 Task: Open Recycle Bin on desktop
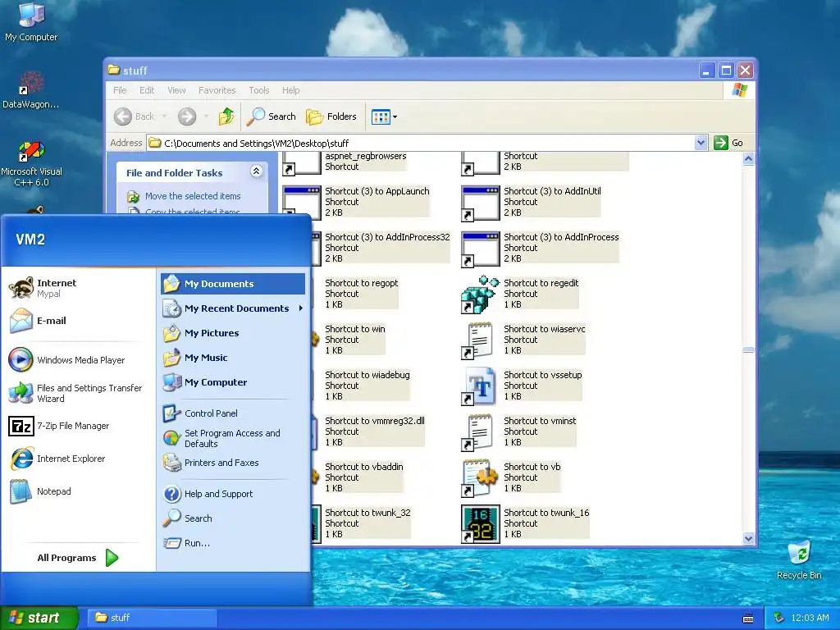point(799,559)
